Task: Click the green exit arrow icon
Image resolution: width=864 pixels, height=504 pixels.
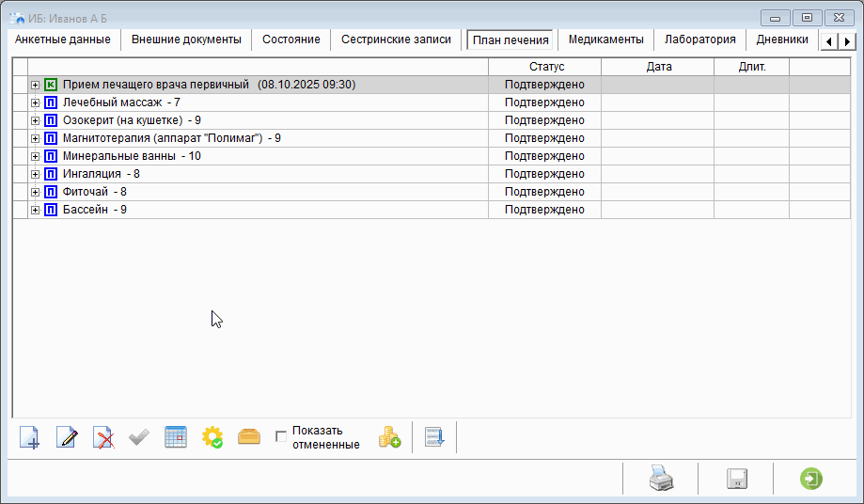Action: coord(811,479)
